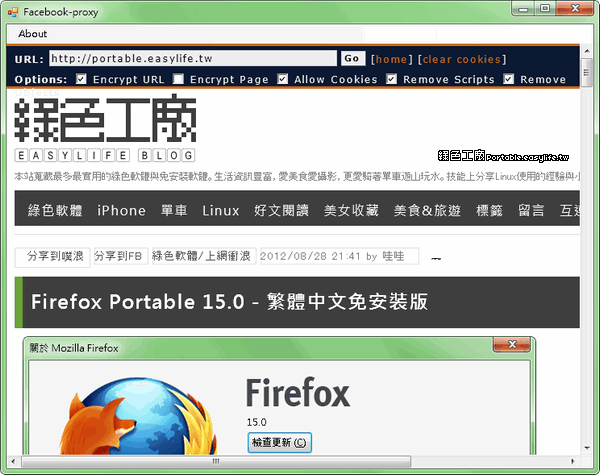Viewport: 600px width, 475px height.
Task: Open the 綠色軟體/上網衝浪 category link
Action: point(204,256)
